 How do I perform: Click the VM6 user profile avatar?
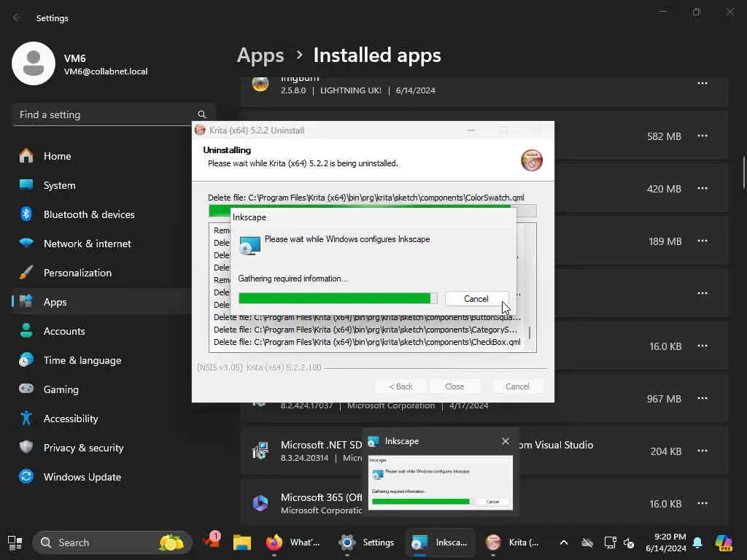point(34,63)
